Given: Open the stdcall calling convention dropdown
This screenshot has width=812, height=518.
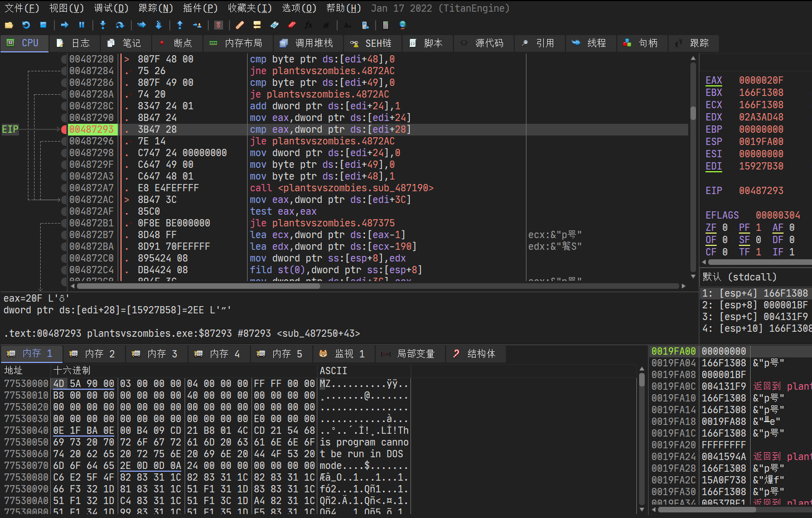Looking at the screenshot, I should (739, 277).
